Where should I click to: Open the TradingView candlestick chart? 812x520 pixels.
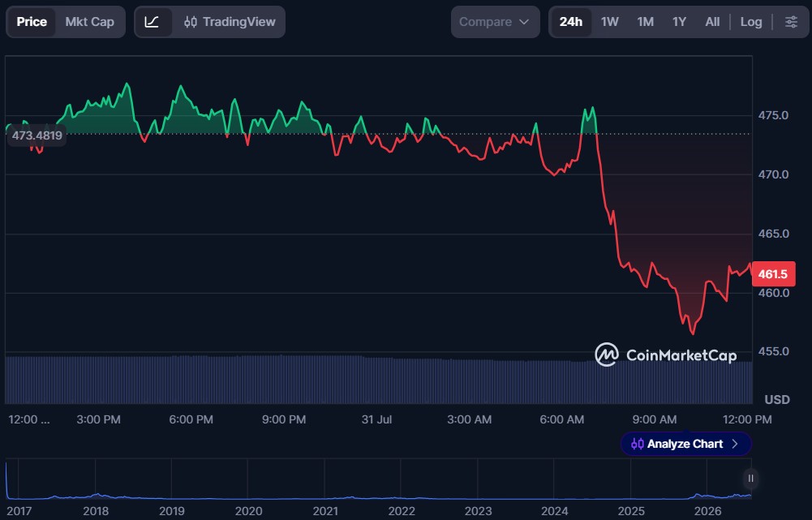click(x=230, y=22)
